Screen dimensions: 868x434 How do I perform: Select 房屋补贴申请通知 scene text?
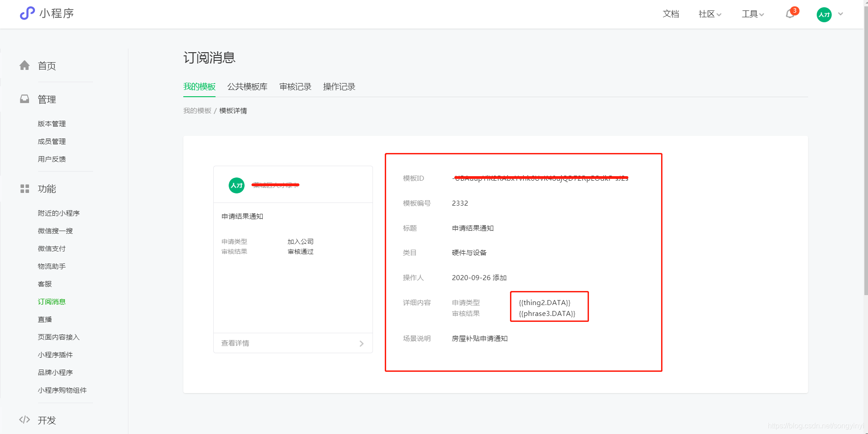point(480,338)
